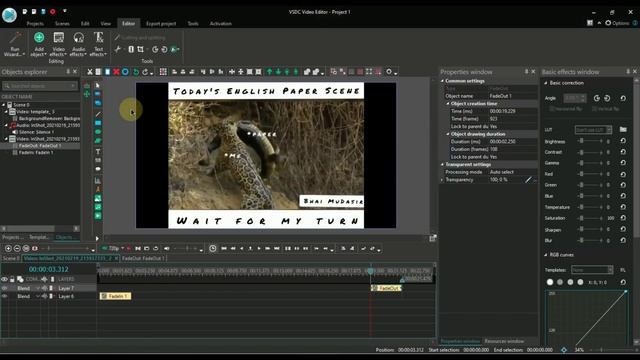Viewport: 640px width, 360px height.
Task: Pin the Properties window panel
Action: point(526,71)
